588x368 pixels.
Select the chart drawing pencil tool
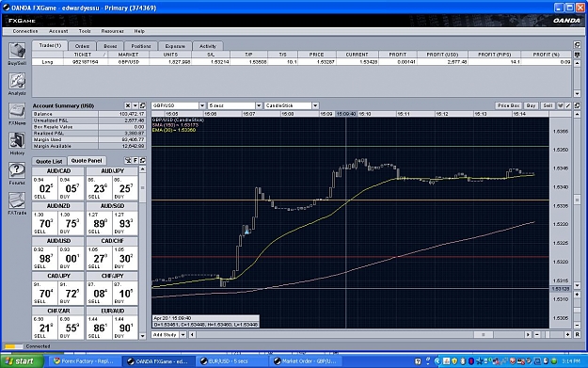coord(568,105)
